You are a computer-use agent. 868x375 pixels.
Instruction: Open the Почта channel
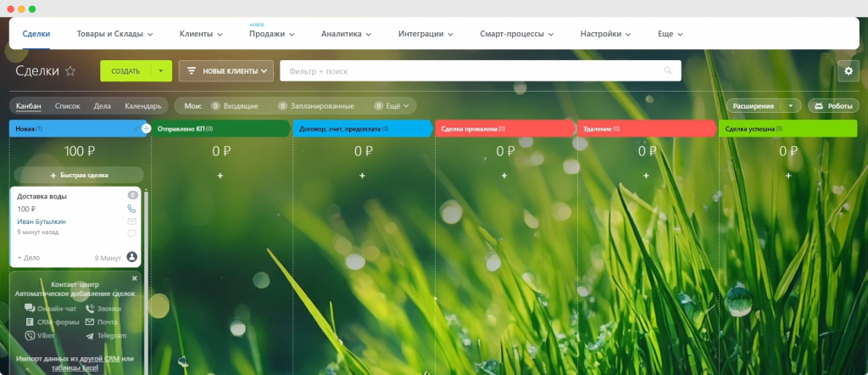(x=102, y=322)
